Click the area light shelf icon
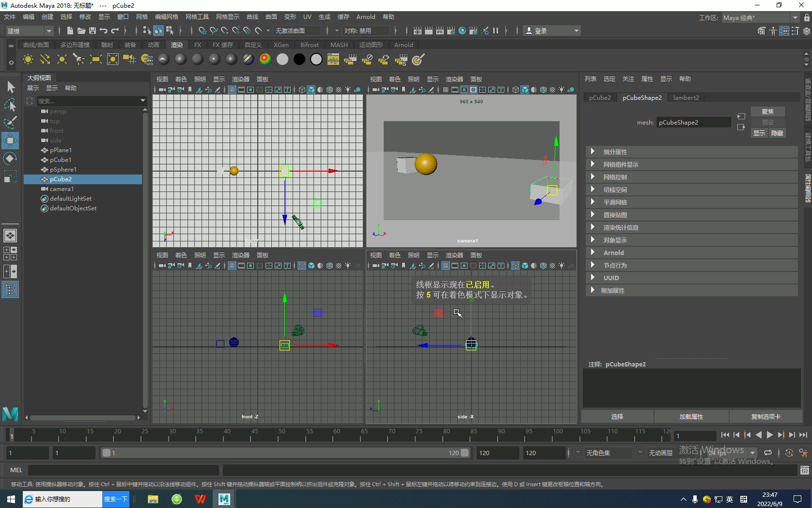The image size is (812, 508). (x=95, y=60)
